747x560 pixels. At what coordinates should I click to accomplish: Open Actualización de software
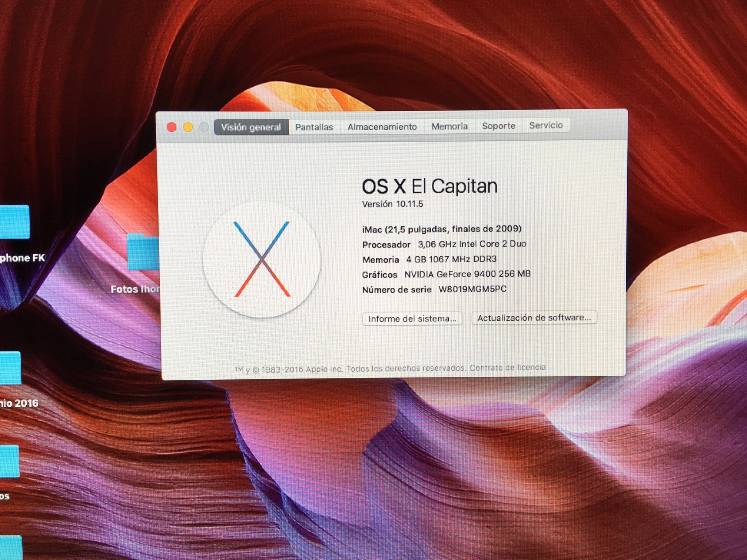(x=534, y=318)
